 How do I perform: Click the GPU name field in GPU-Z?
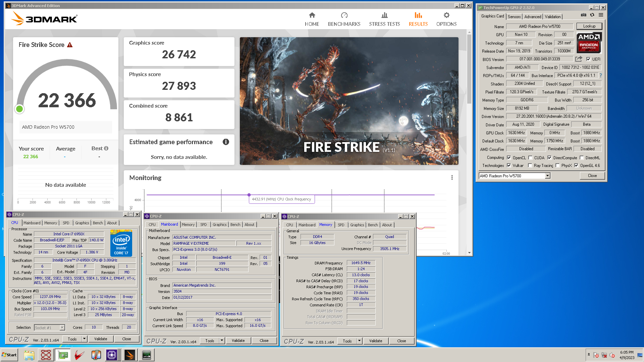coord(540,26)
